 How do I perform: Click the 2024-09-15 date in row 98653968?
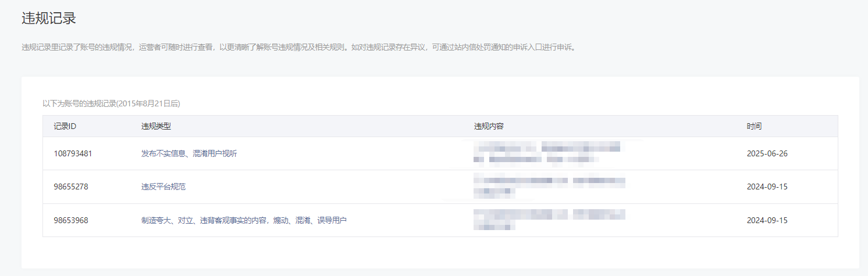(767, 220)
